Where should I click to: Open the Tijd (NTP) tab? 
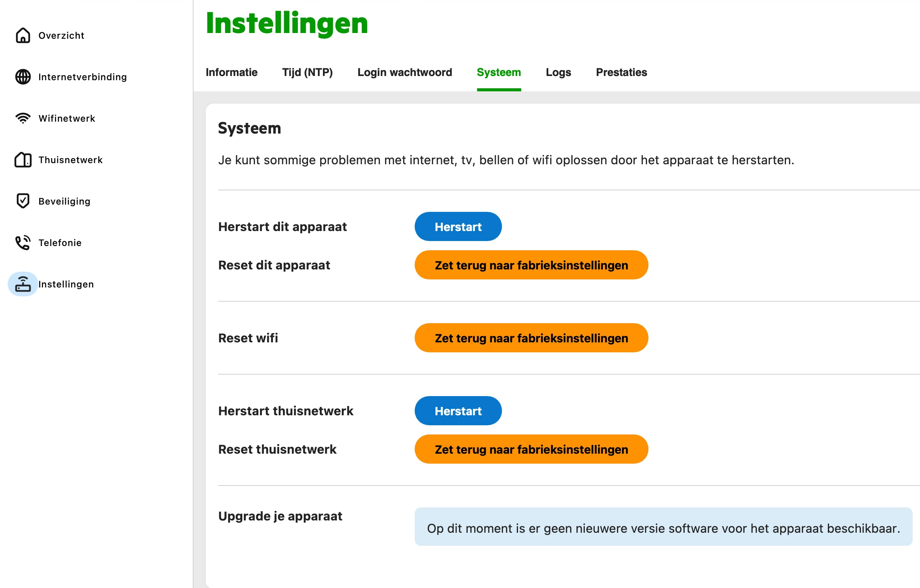[x=307, y=72]
